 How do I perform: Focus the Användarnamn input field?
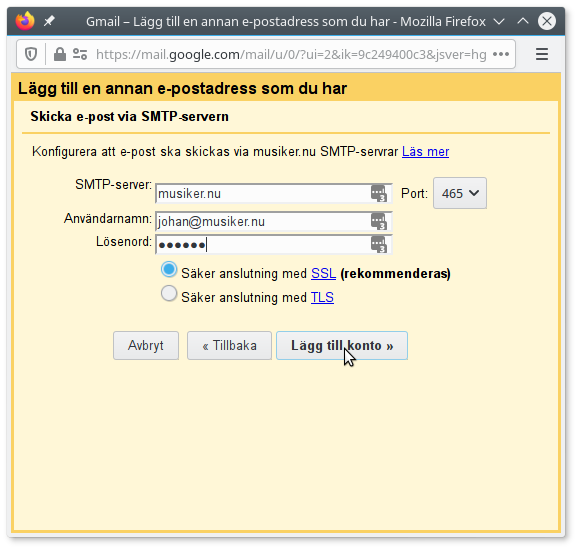(x=274, y=221)
